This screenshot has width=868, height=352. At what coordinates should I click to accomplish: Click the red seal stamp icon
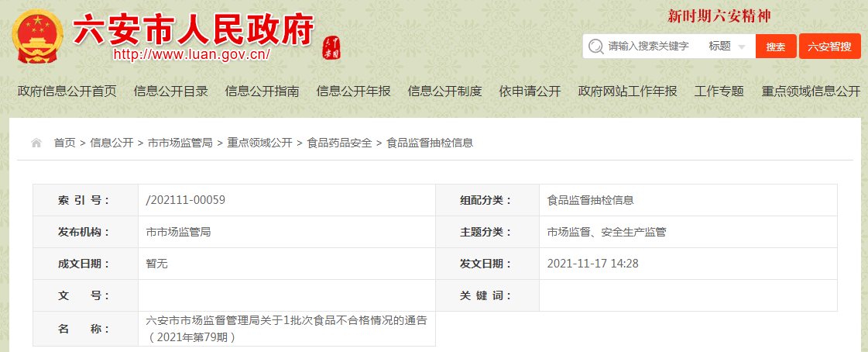tap(331, 48)
